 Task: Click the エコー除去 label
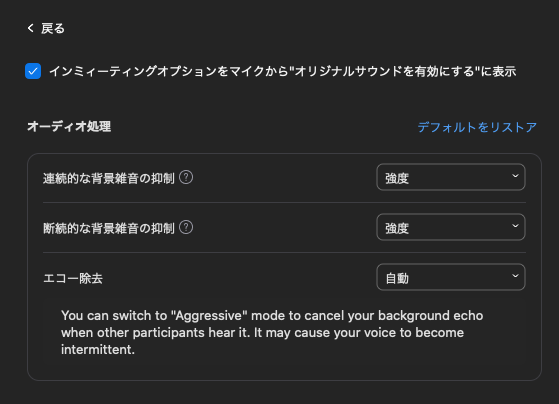point(73,278)
